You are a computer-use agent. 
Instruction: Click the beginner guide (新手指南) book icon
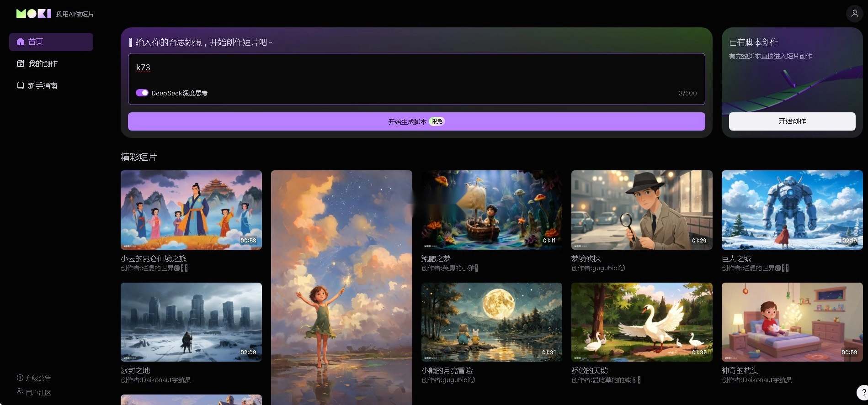coord(21,85)
